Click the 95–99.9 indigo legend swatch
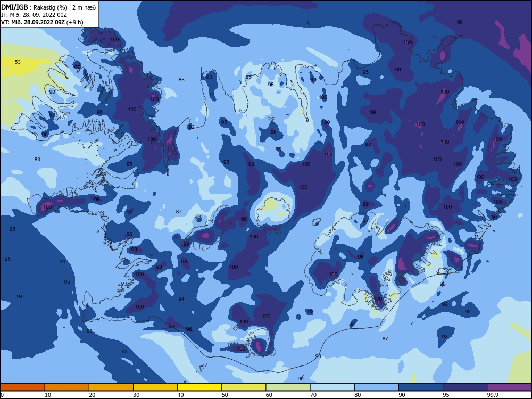532x399 pixels. [465, 387]
